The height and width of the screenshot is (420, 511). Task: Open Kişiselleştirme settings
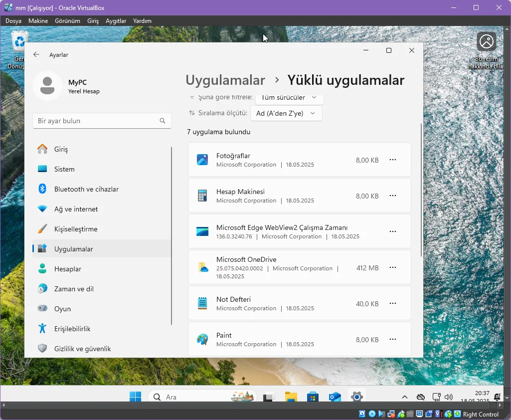pyautogui.click(x=102, y=229)
